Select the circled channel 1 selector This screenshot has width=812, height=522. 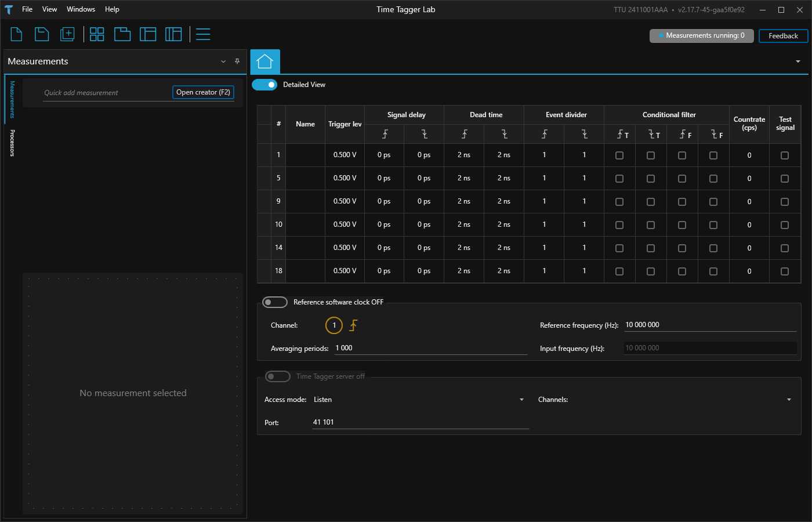(334, 325)
